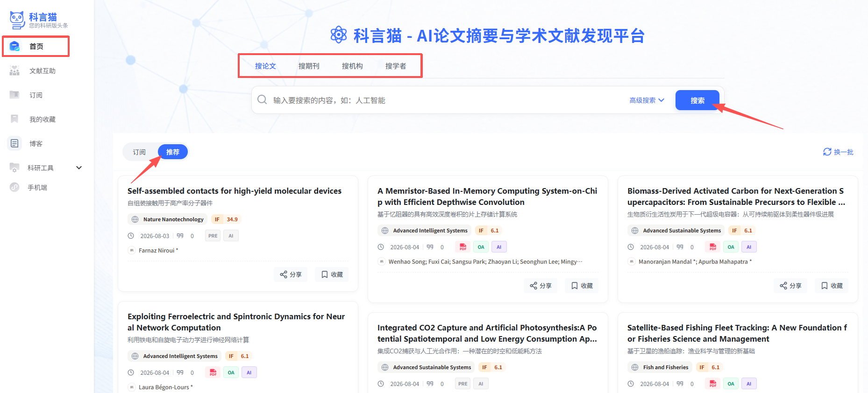Screen dimensions: 868x393
Task: Open 博客 in the sidebar
Action: click(36, 144)
